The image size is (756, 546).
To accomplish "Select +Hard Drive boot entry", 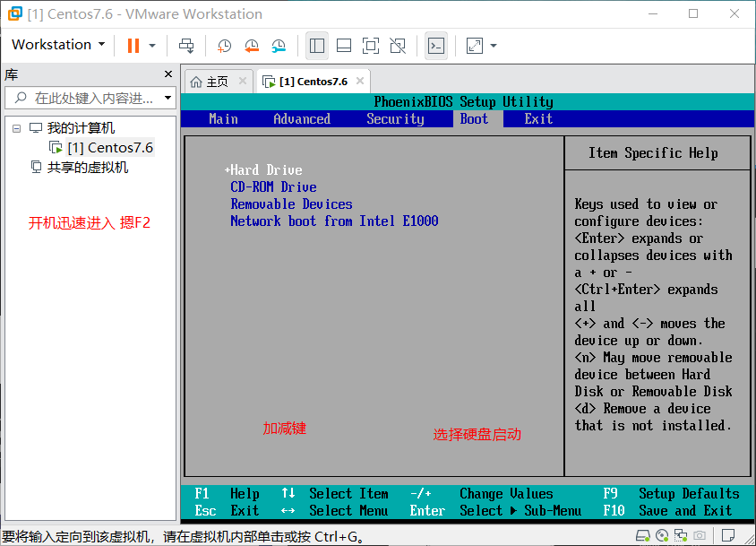I will (x=263, y=170).
